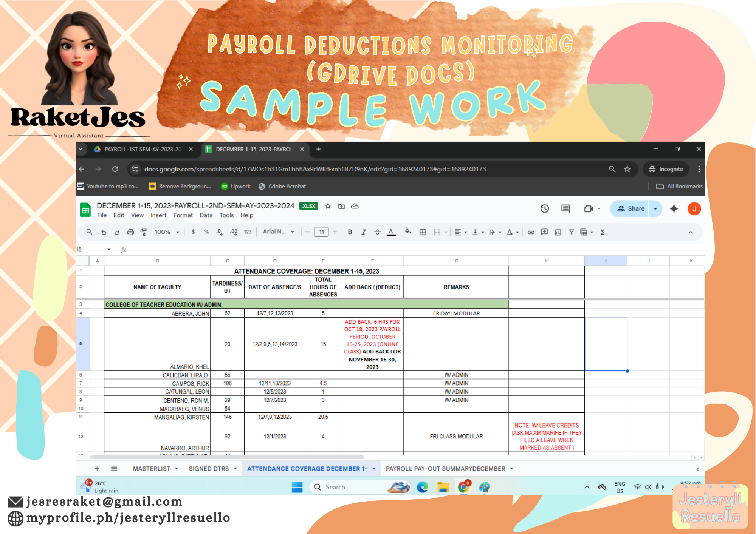This screenshot has height=534, width=756.
Task: Open the Adobe Acrobat bookmark
Action: click(282, 186)
